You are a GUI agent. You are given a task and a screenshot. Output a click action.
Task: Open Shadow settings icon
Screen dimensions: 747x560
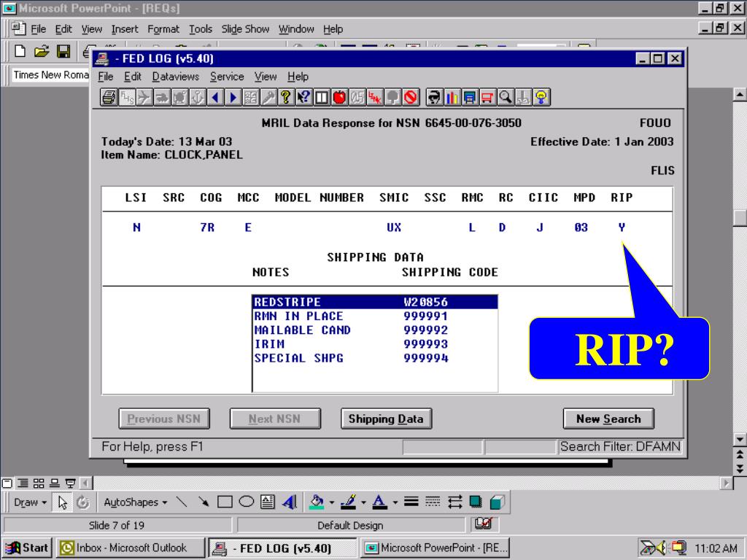click(x=476, y=502)
